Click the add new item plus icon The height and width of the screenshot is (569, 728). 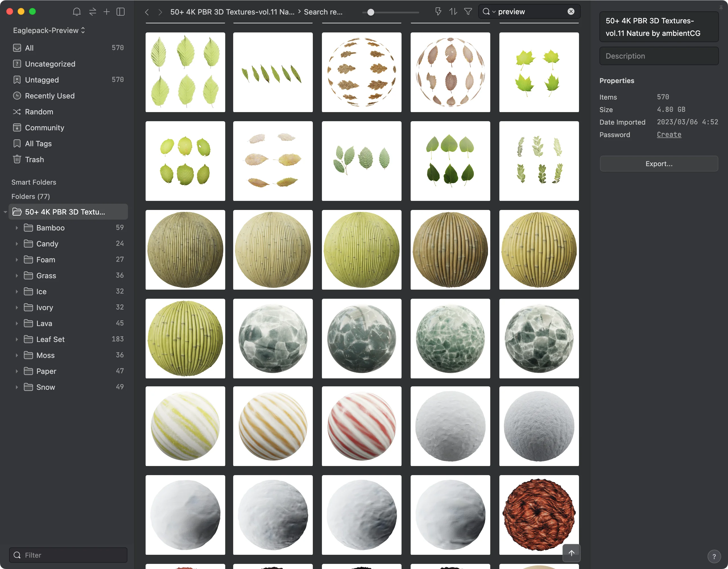point(107,12)
